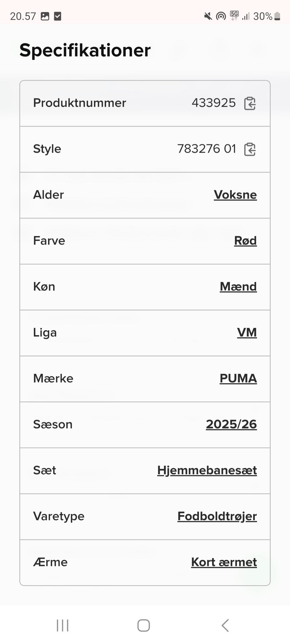Copy the Produktnummer 433925 to clipboard
This screenshot has height=644, width=290.
(250, 103)
